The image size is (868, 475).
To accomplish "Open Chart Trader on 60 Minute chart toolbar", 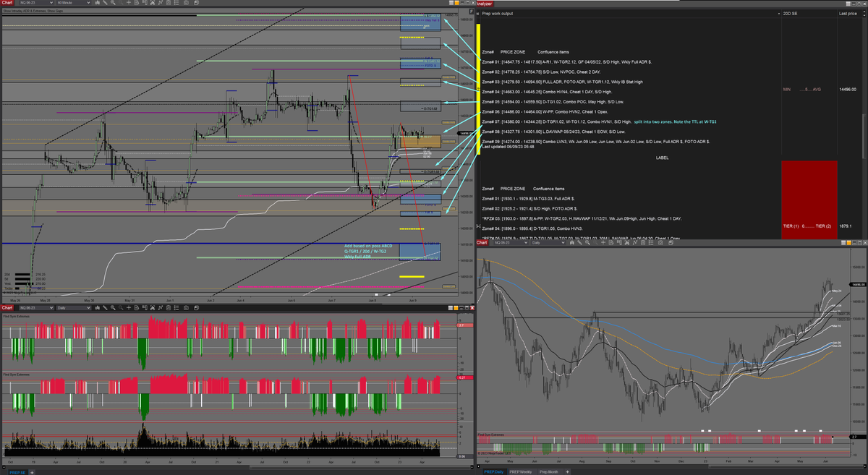I will coord(145,3).
